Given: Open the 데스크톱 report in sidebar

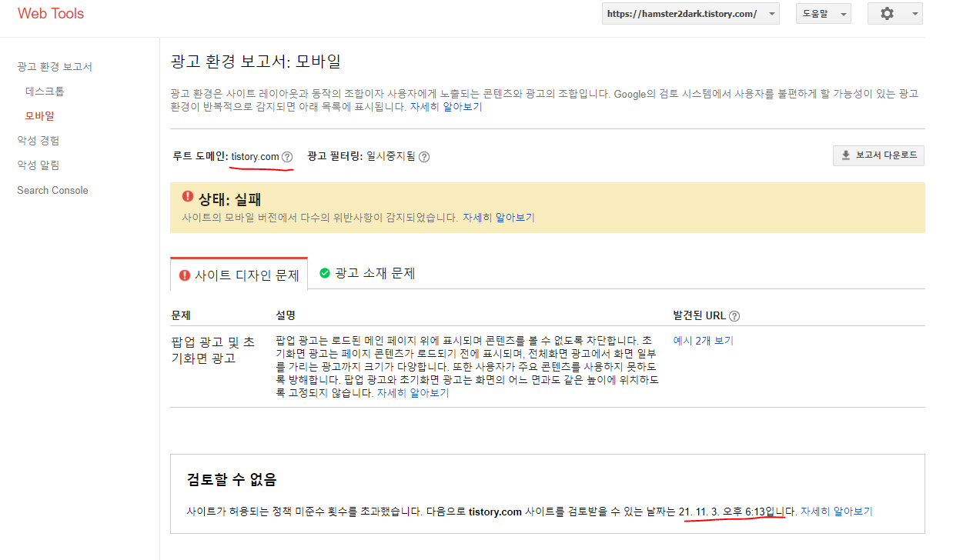Looking at the screenshot, I should pos(45,92).
